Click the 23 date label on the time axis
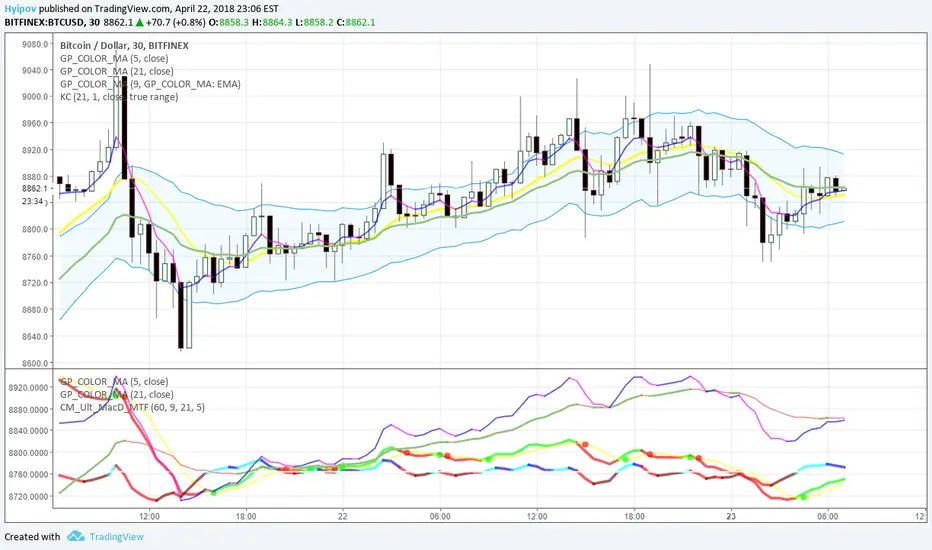This screenshot has height=550, width=932. tap(731, 516)
